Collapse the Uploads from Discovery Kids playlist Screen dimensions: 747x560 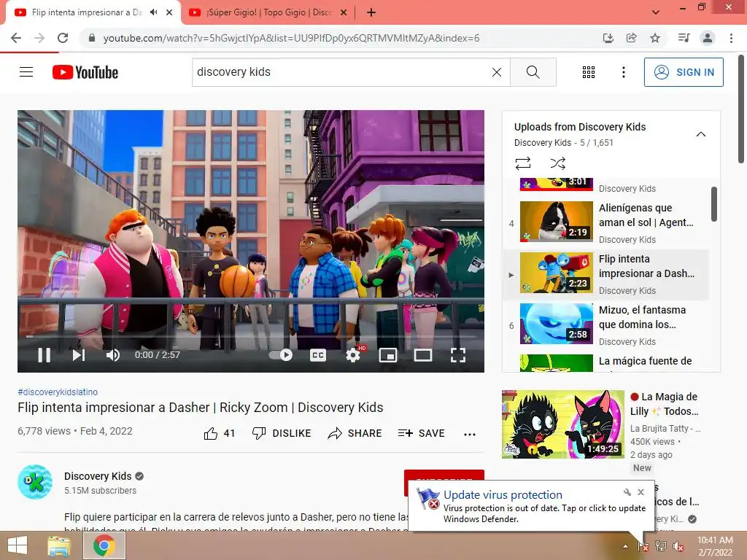(x=701, y=134)
